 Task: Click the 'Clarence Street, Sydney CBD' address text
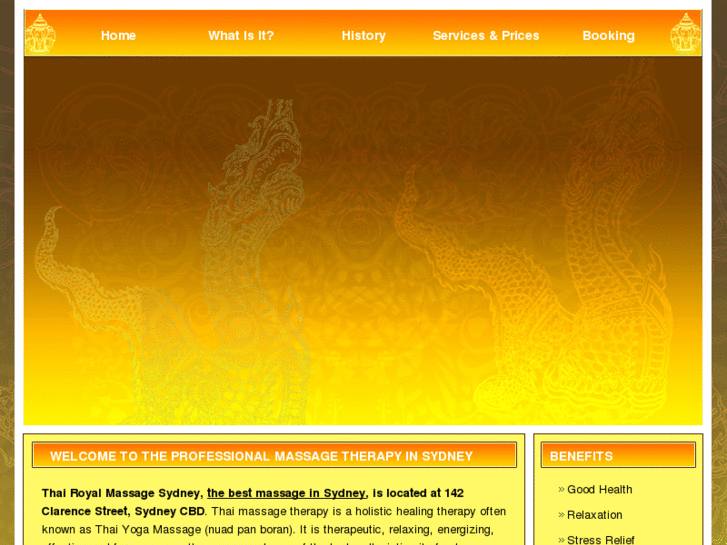(x=123, y=512)
